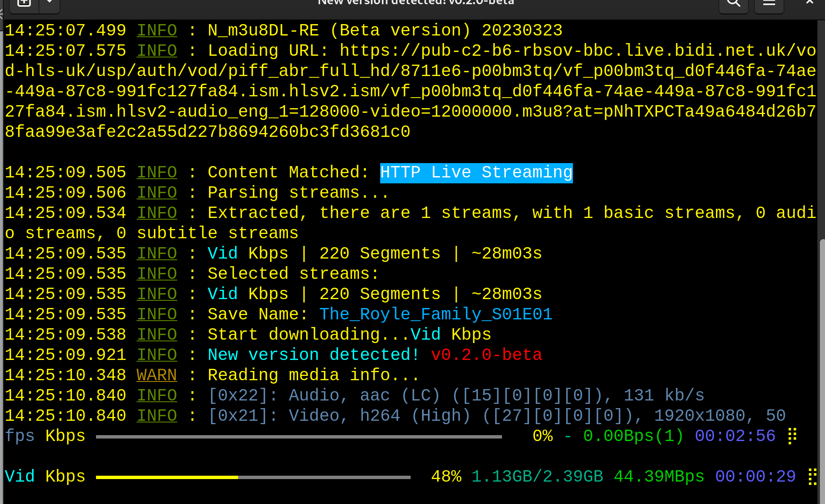Image resolution: width=825 pixels, height=504 pixels.
Task: Click the save name The_Royle_Family_S01E01
Action: [x=436, y=314]
